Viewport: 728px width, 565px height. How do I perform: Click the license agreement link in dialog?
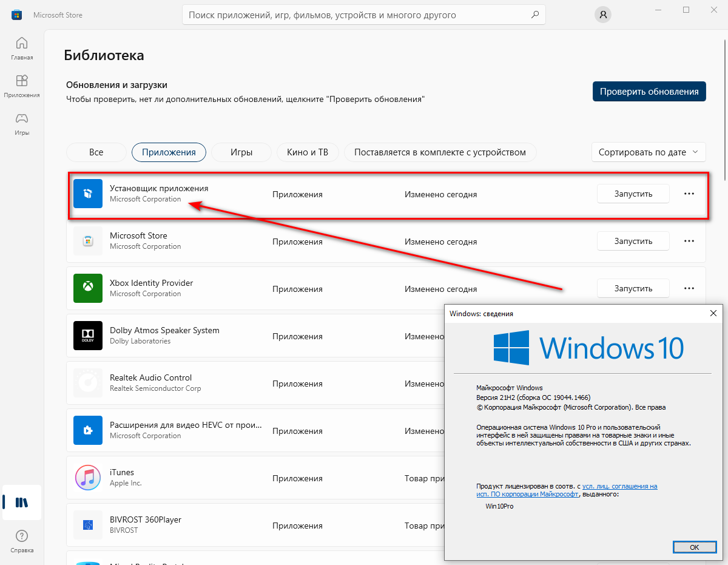point(619,487)
